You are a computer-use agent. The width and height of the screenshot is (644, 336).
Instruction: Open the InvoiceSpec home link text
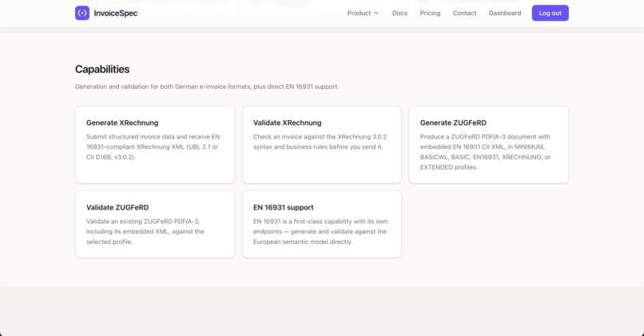115,13
